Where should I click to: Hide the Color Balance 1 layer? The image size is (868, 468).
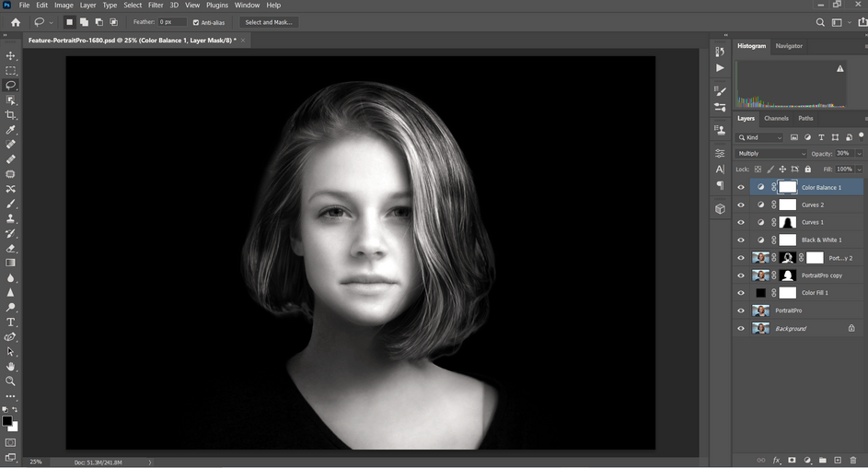[741, 187]
